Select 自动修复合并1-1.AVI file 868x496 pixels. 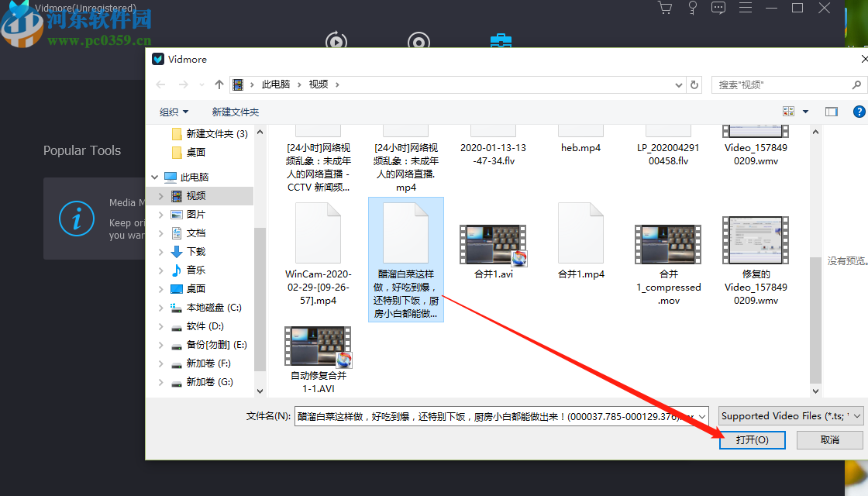coord(319,360)
